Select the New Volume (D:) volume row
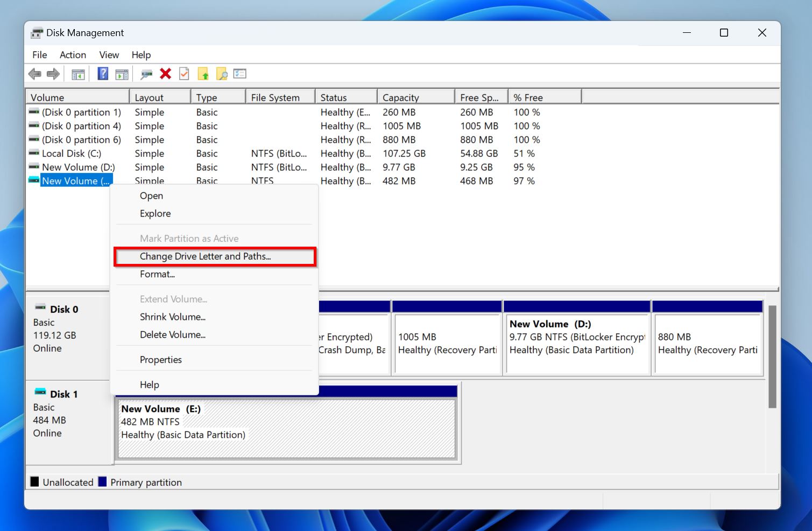The image size is (812, 531). (x=78, y=167)
